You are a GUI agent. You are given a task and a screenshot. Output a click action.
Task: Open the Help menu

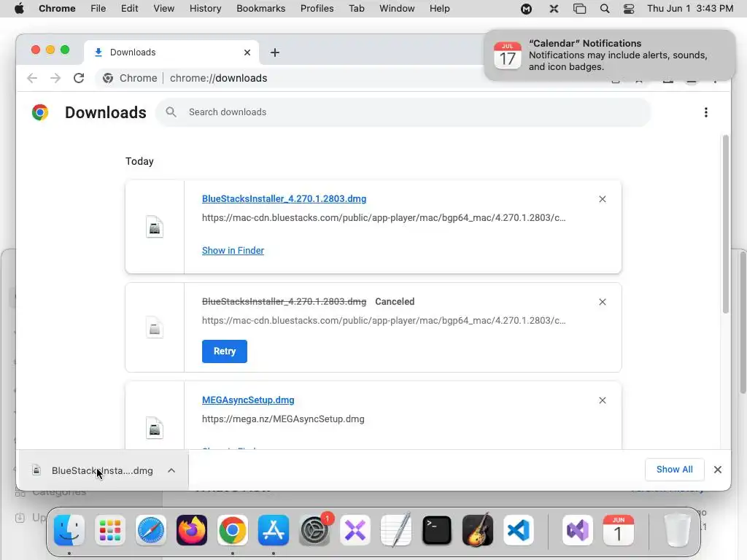[439, 9]
